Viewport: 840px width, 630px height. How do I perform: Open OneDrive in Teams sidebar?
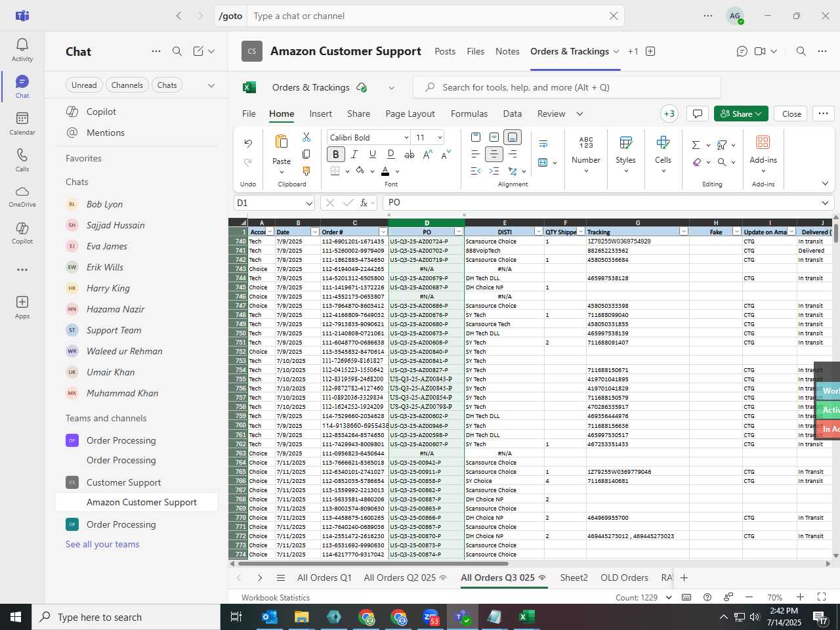click(x=22, y=196)
